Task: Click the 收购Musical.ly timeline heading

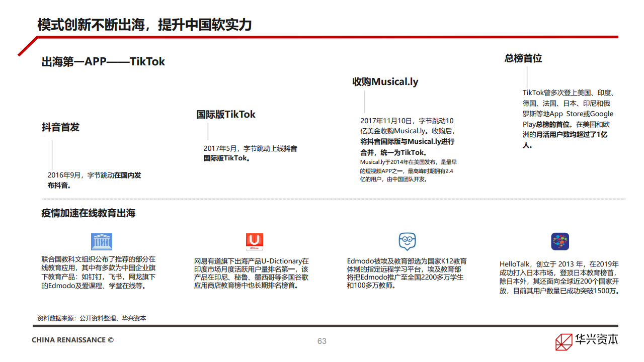Action: tap(385, 81)
